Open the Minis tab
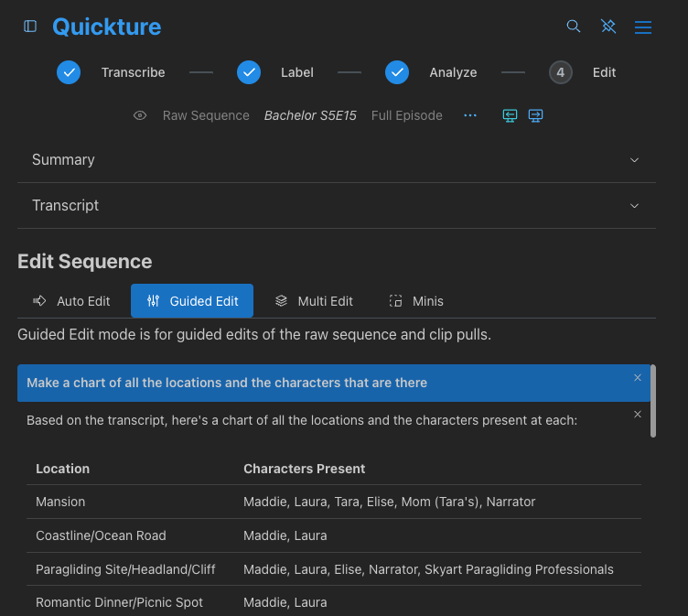This screenshot has height=616, width=688. click(x=416, y=301)
